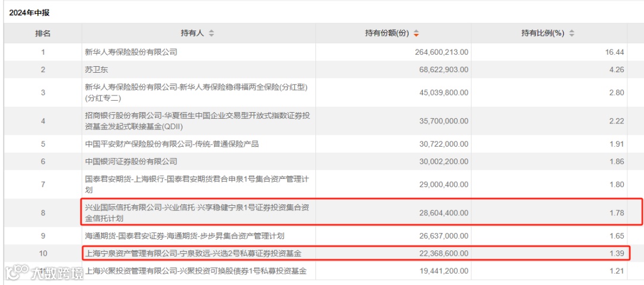The width and height of the screenshot is (644, 285).
Task: Select shares value 264,600,213.00
Action: [441, 52]
